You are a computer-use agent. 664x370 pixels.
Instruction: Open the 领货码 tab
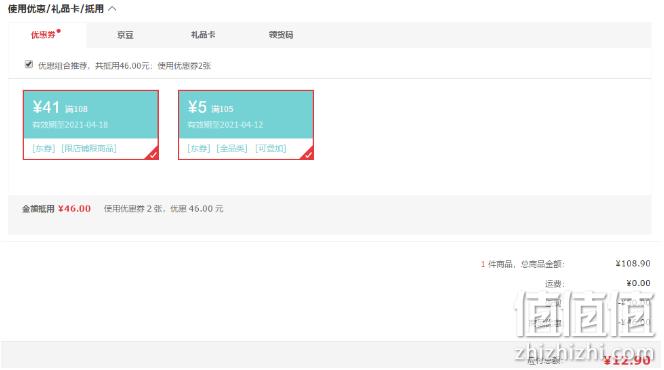pyautogui.click(x=281, y=35)
